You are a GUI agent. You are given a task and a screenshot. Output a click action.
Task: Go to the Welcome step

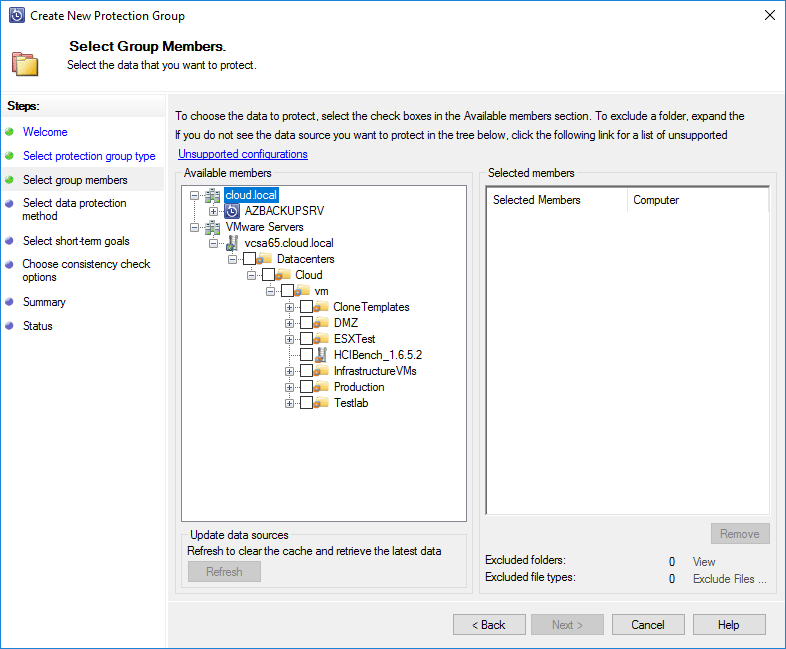click(x=45, y=132)
